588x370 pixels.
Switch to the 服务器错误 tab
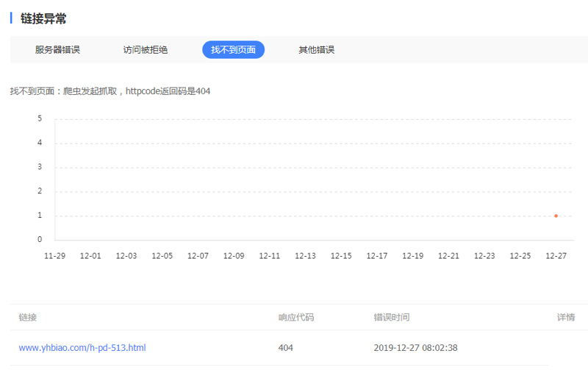click(57, 50)
